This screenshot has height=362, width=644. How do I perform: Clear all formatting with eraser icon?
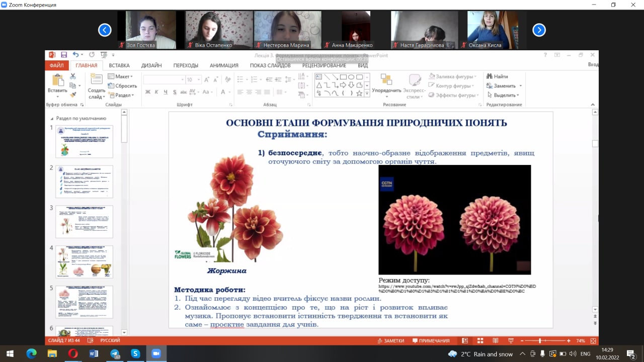click(x=227, y=79)
